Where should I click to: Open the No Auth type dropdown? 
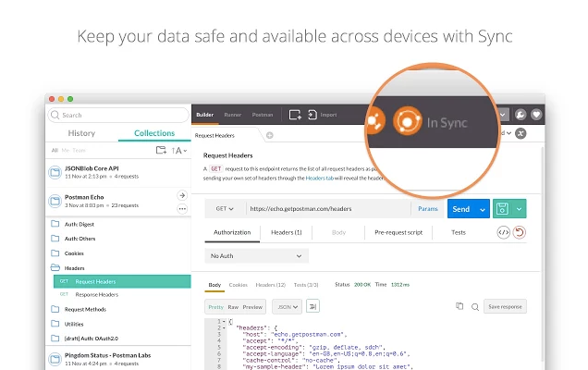(x=256, y=255)
